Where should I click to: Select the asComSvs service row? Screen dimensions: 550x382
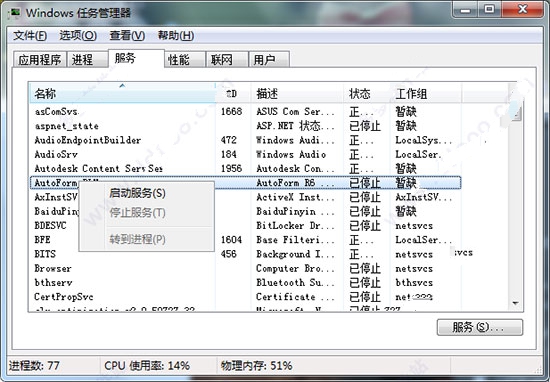click(x=245, y=112)
